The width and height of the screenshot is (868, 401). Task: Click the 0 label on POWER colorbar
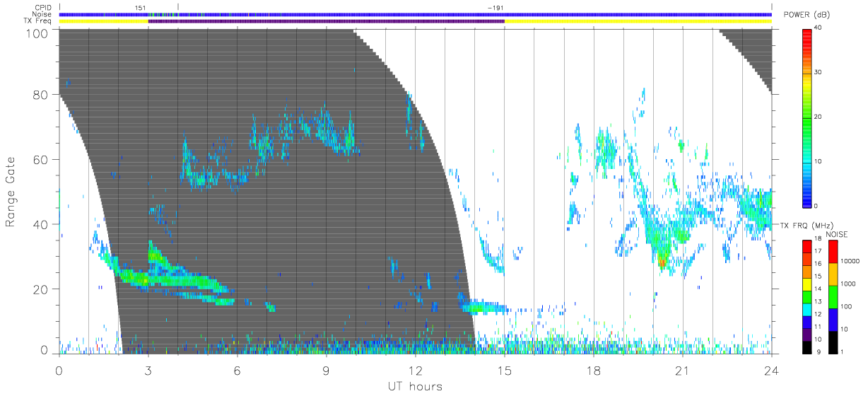(816, 206)
